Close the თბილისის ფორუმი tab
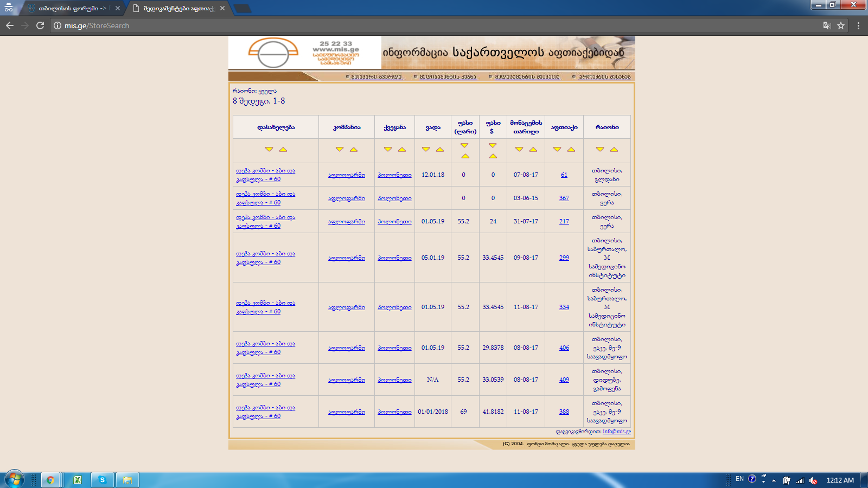868x488 pixels. [x=117, y=9]
